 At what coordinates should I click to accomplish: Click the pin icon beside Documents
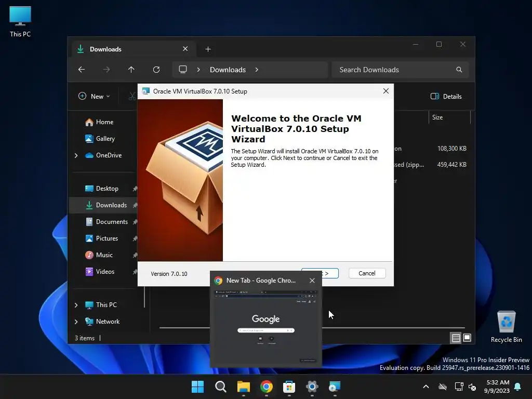(x=135, y=222)
